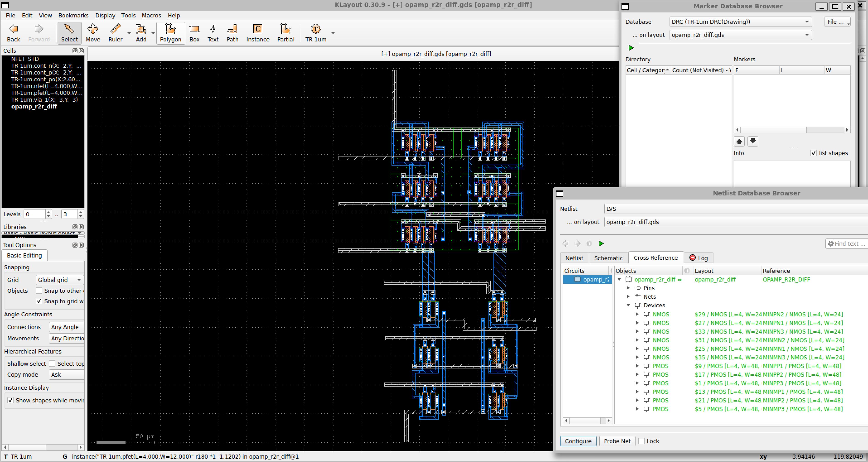Toggle the Lock checkbox

coord(641,441)
